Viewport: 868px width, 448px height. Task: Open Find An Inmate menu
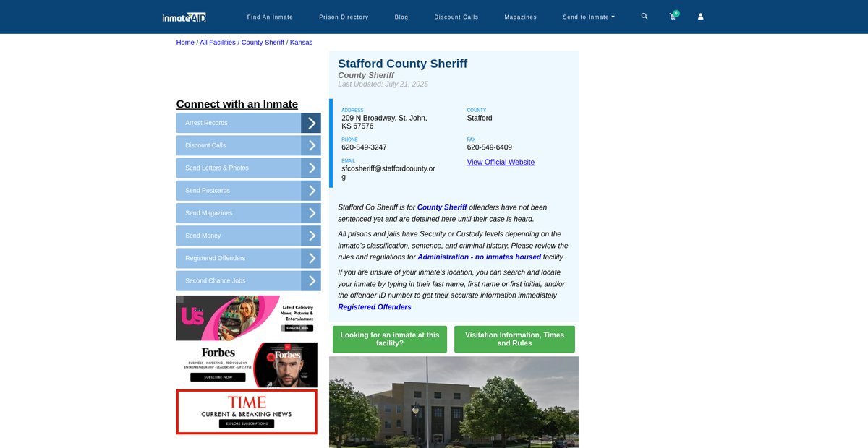270,17
